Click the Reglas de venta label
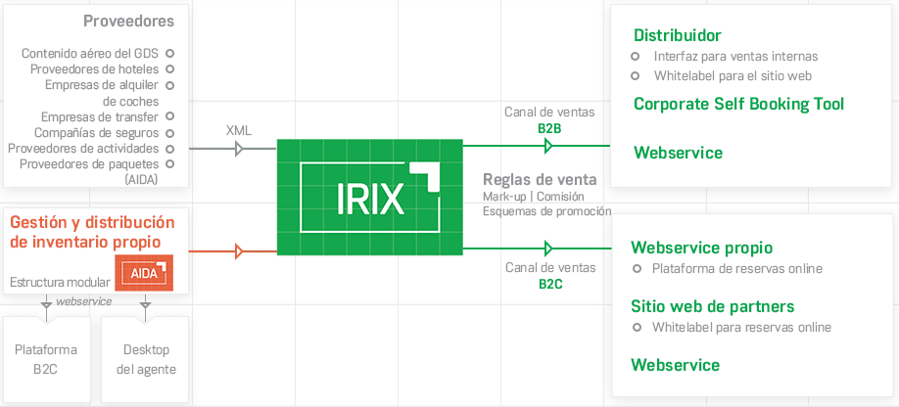899x407 pixels. [x=539, y=179]
